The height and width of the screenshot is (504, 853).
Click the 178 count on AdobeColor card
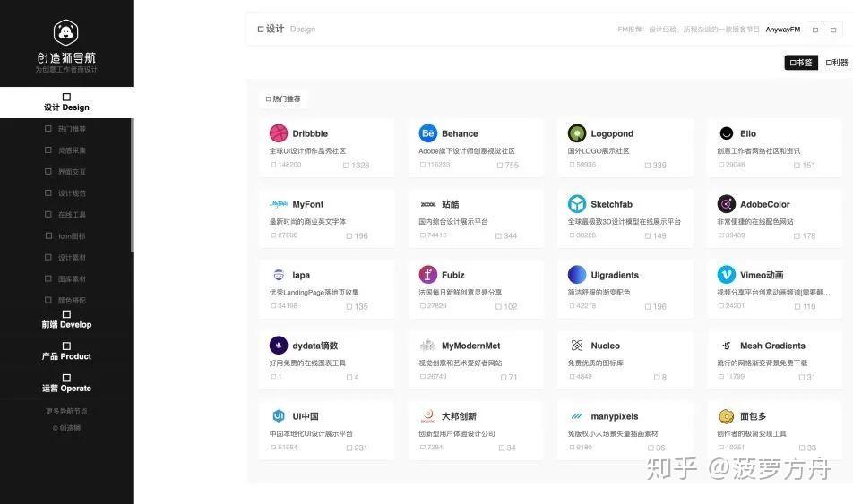tap(805, 236)
